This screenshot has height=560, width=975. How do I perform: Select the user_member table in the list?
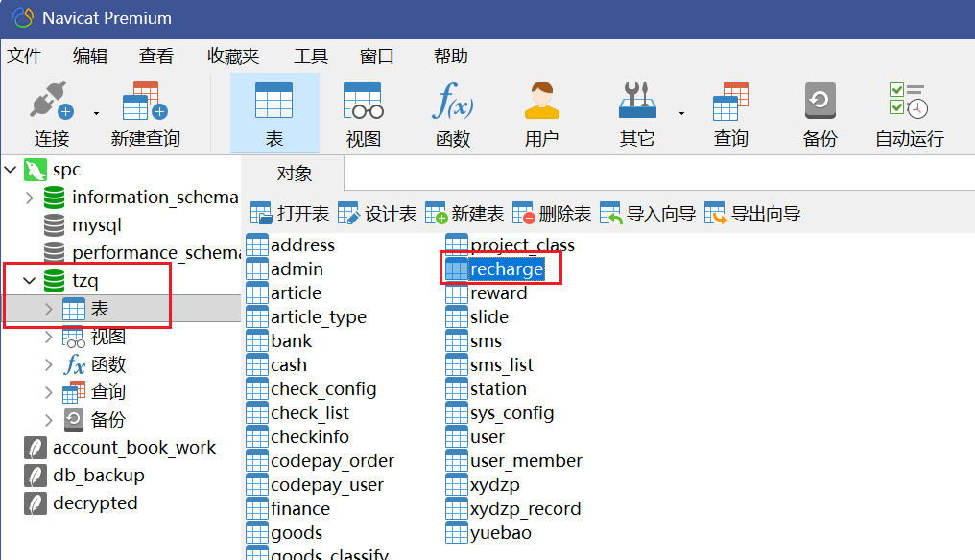525,461
